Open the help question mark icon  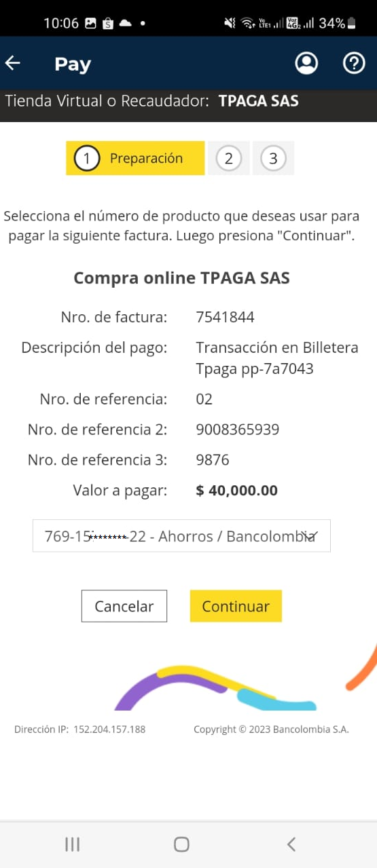[353, 63]
